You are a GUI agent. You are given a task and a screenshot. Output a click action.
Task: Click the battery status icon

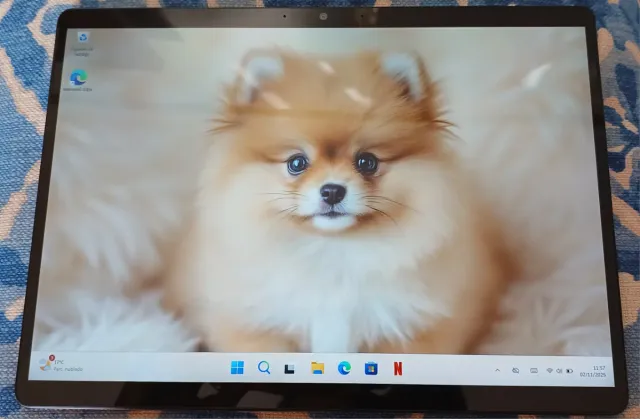coord(570,371)
